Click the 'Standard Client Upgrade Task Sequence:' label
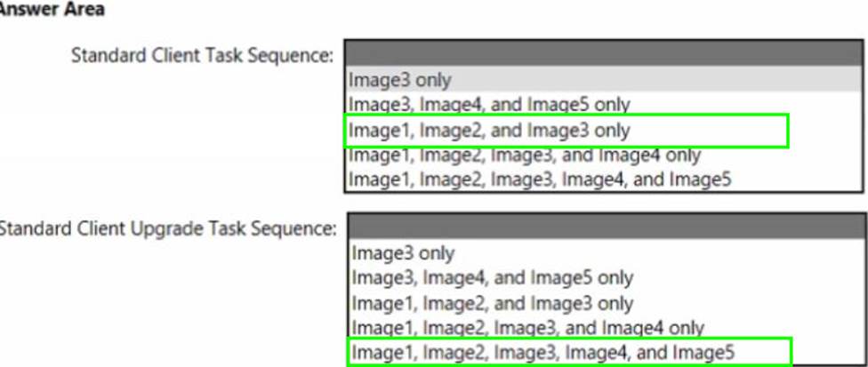This screenshot has height=367, width=868. coord(167,228)
